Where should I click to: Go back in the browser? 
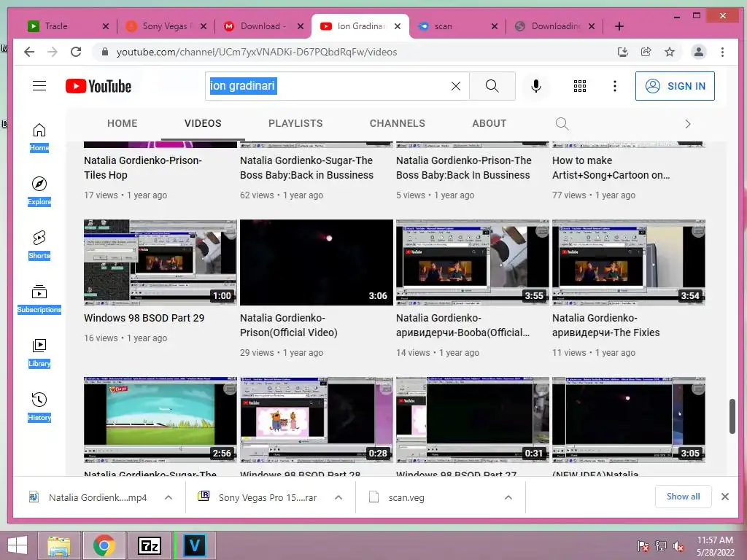pos(29,52)
